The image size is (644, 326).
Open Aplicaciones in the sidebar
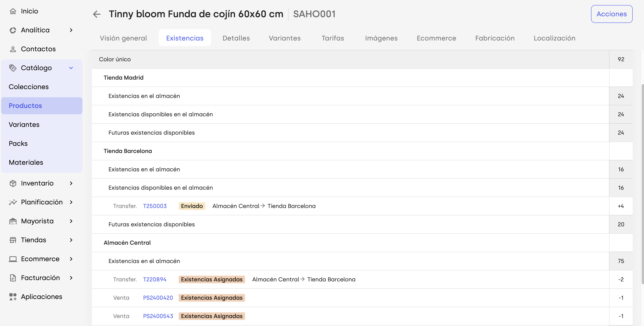(41, 297)
